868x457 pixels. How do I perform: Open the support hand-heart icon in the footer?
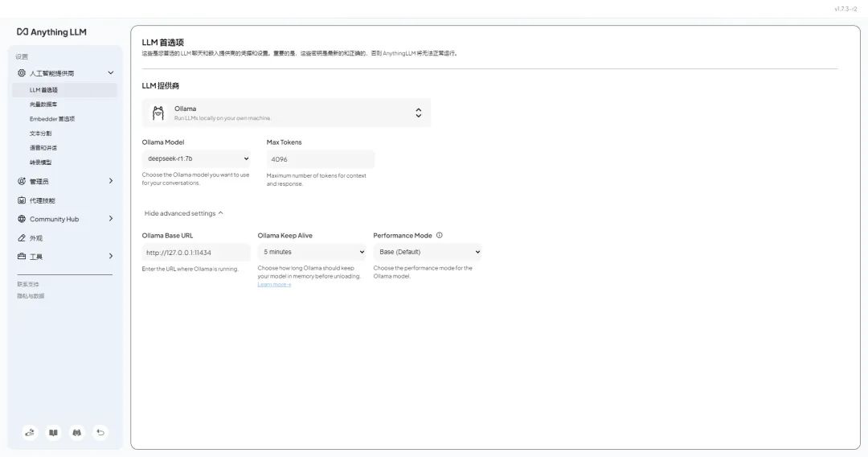[x=30, y=433]
